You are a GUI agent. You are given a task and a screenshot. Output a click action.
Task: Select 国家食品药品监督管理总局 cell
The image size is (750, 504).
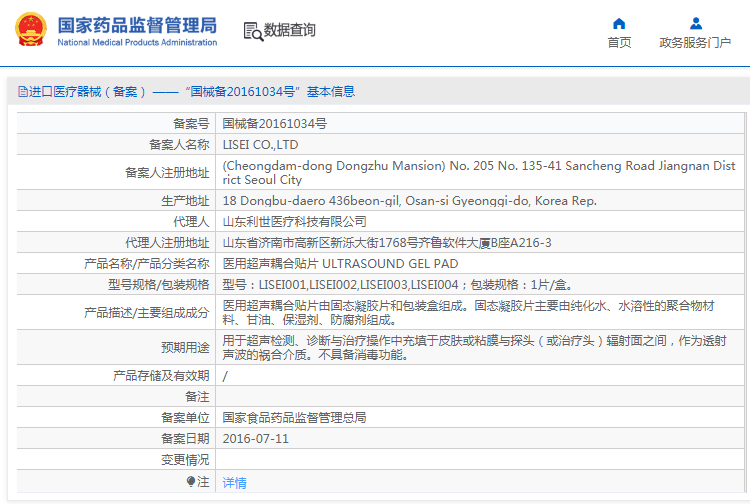[x=295, y=417]
